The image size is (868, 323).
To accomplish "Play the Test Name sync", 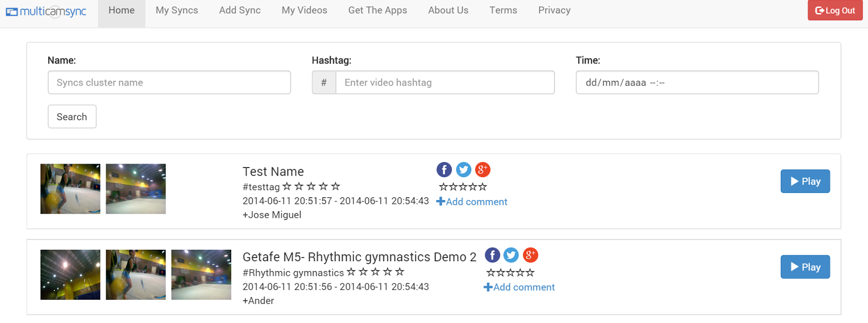I will (805, 182).
